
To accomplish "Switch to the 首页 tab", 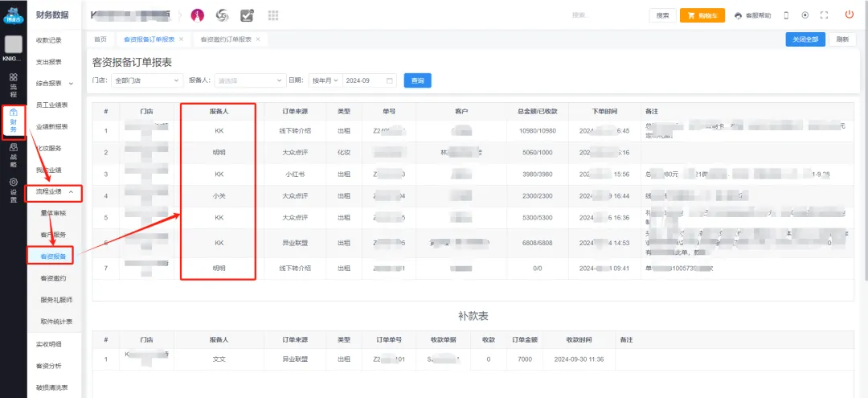I will 100,39.
